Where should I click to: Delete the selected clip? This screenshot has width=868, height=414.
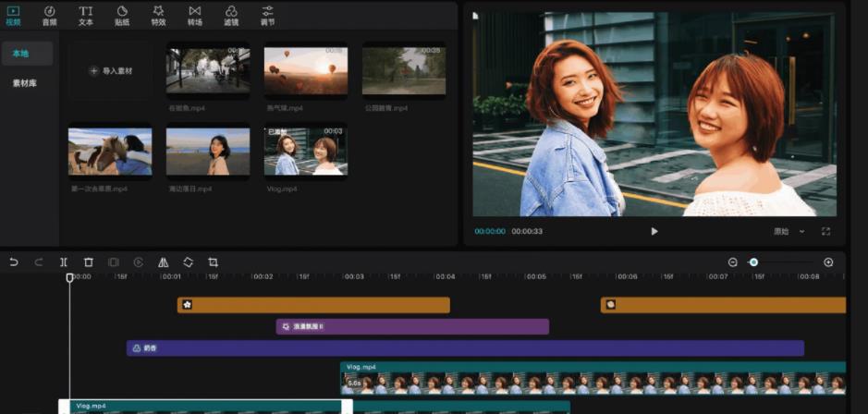89,262
